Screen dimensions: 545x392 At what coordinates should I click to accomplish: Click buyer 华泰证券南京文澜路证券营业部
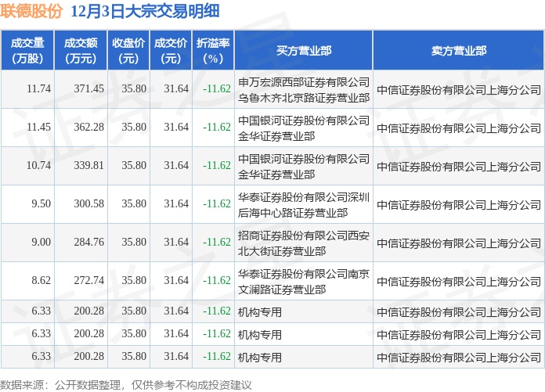(x=304, y=281)
